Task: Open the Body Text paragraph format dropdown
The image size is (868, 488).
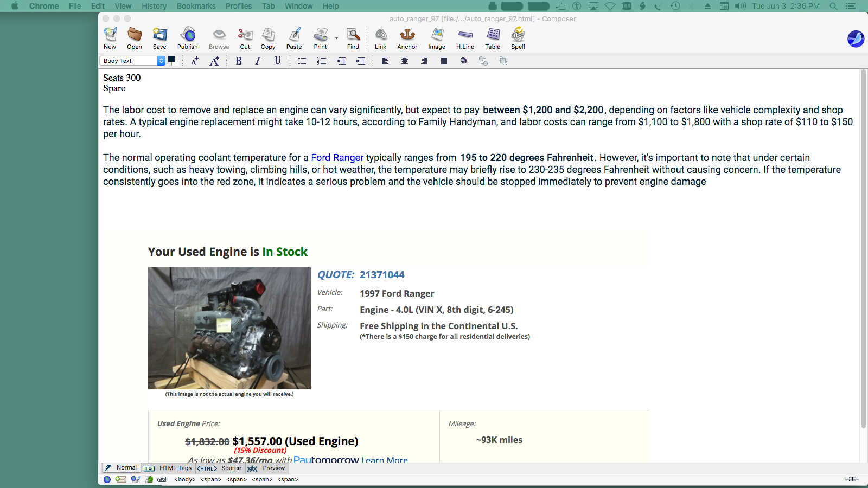Action: coord(133,61)
